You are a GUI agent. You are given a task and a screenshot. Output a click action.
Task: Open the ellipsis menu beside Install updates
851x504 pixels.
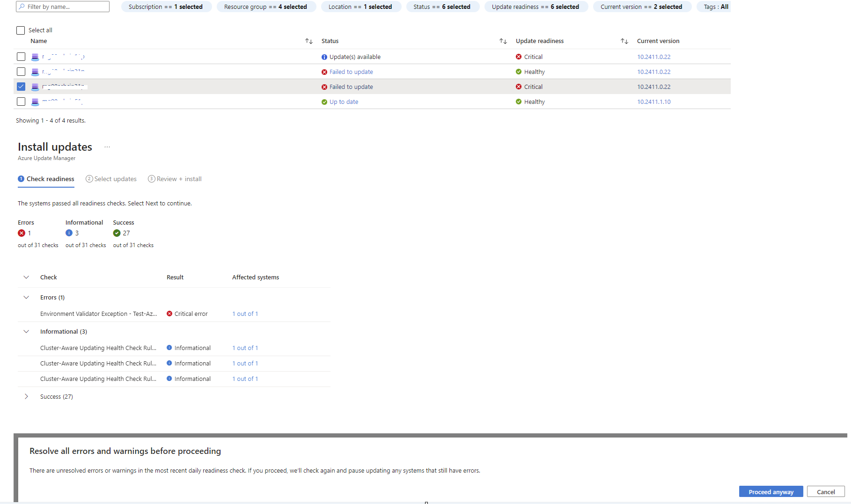coord(107,146)
